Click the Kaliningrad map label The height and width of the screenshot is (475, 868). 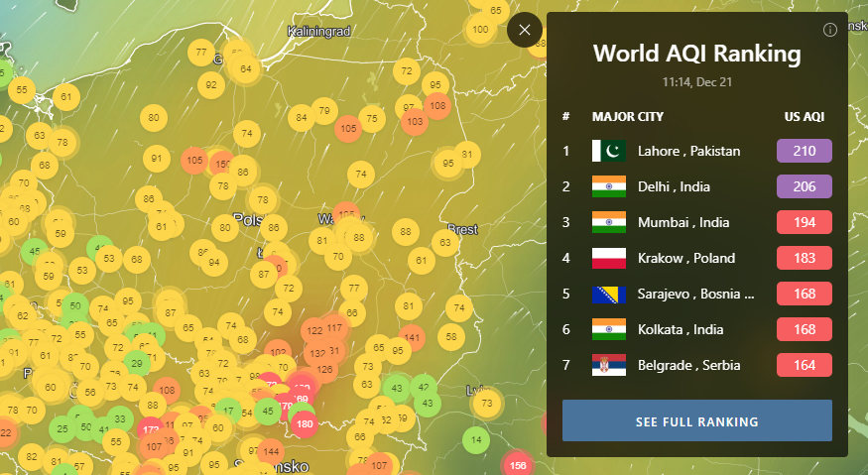tap(318, 32)
